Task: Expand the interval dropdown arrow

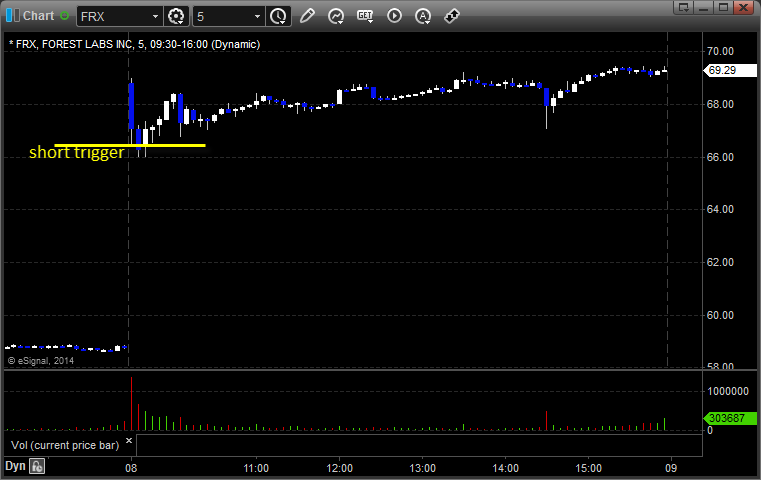Action: [x=258, y=17]
